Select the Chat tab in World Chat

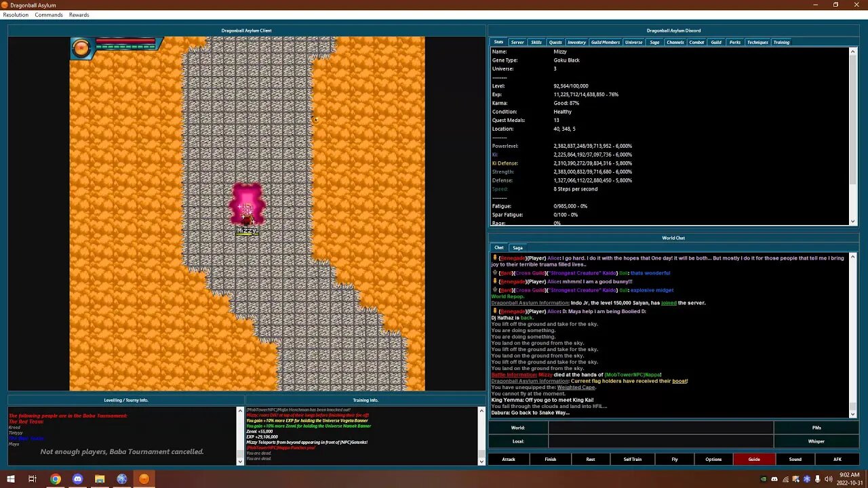[499, 247]
